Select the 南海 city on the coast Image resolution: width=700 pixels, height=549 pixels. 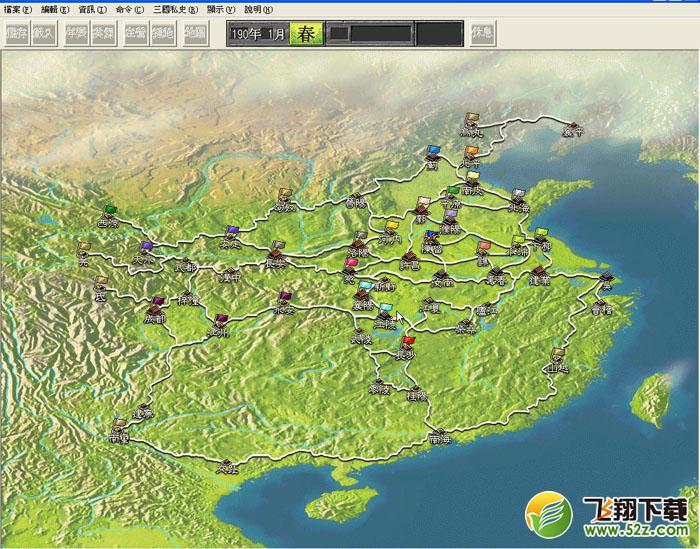pos(440,437)
